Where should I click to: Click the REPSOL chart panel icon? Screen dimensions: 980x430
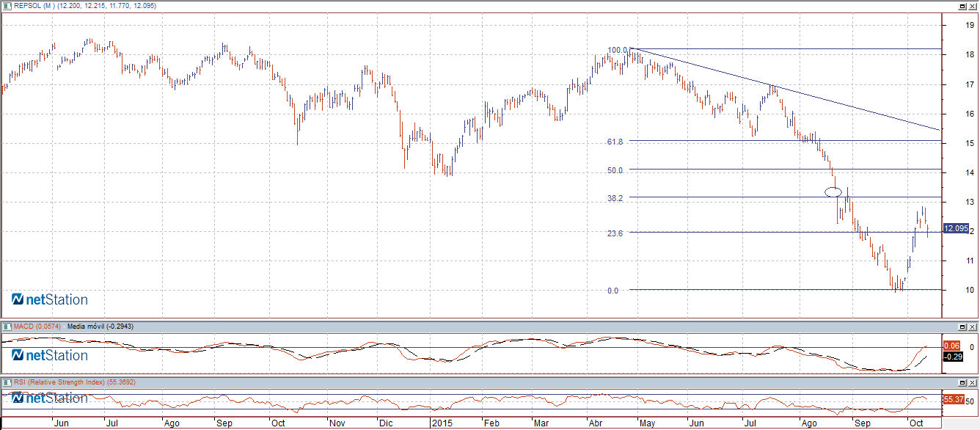[x=7, y=5]
